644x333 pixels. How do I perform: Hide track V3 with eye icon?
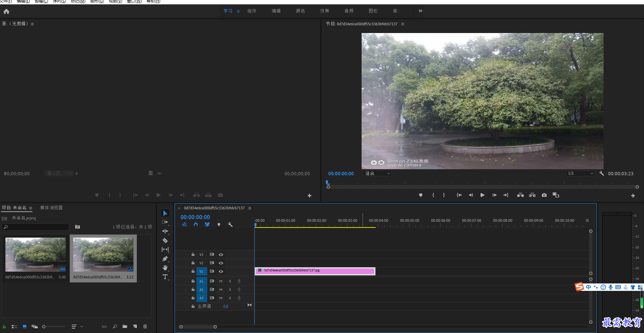click(x=221, y=254)
